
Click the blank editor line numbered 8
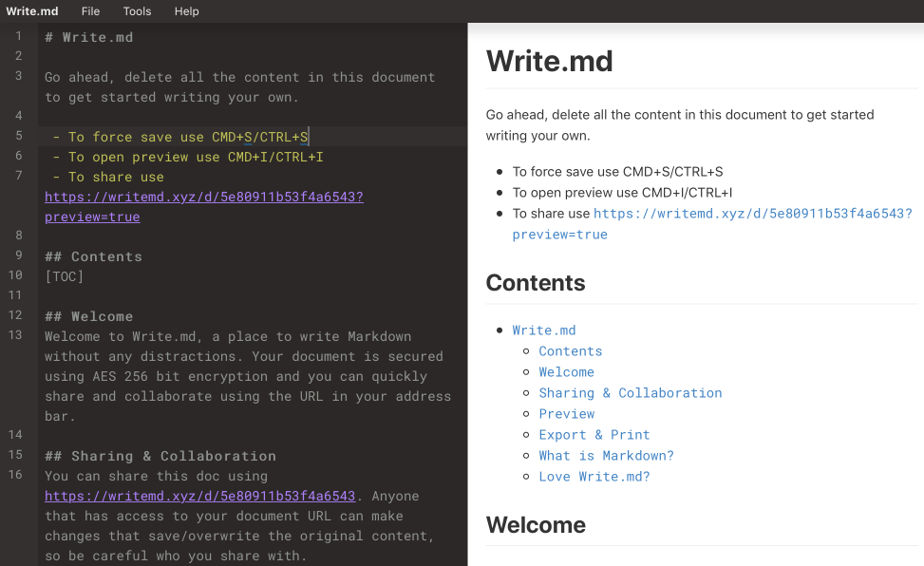(253, 236)
